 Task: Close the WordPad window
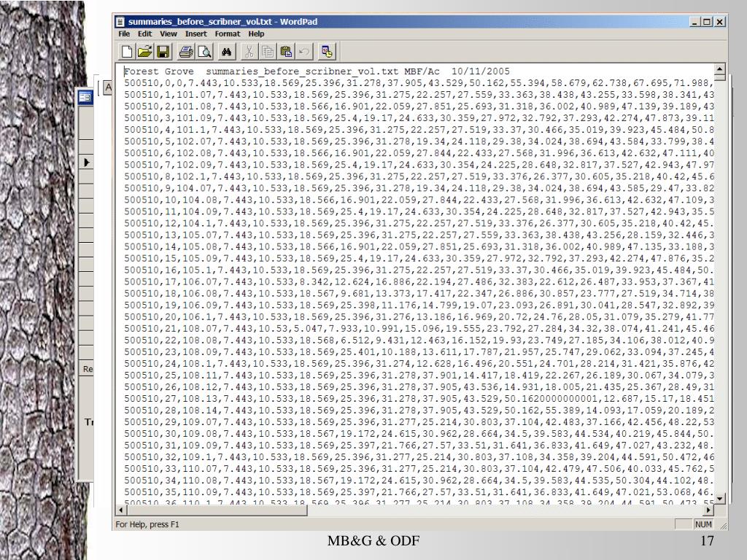coord(719,22)
